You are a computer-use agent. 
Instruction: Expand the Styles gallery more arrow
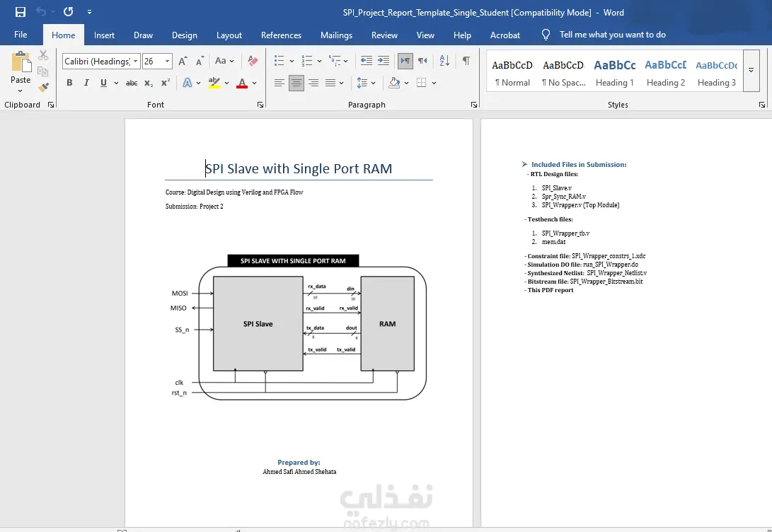tap(751, 71)
